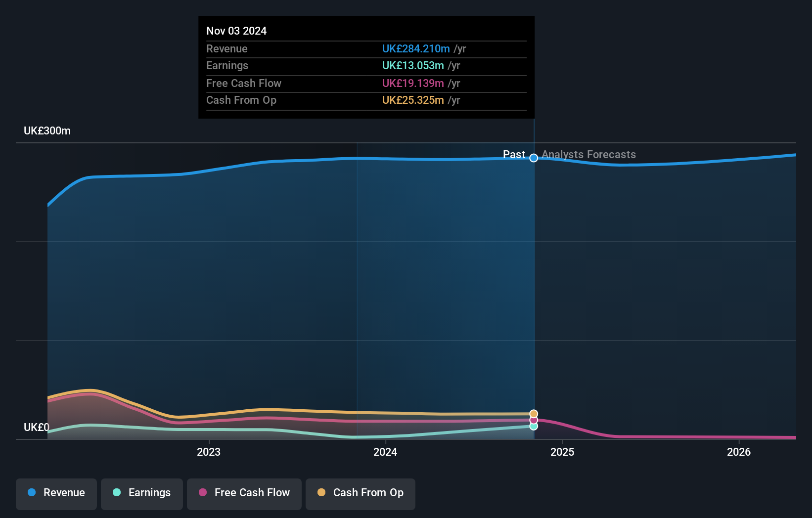The width and height of the screenshot is (812, 518).
Task: Click the Earnings row label in tooltip
Action: tap(227, 65)
